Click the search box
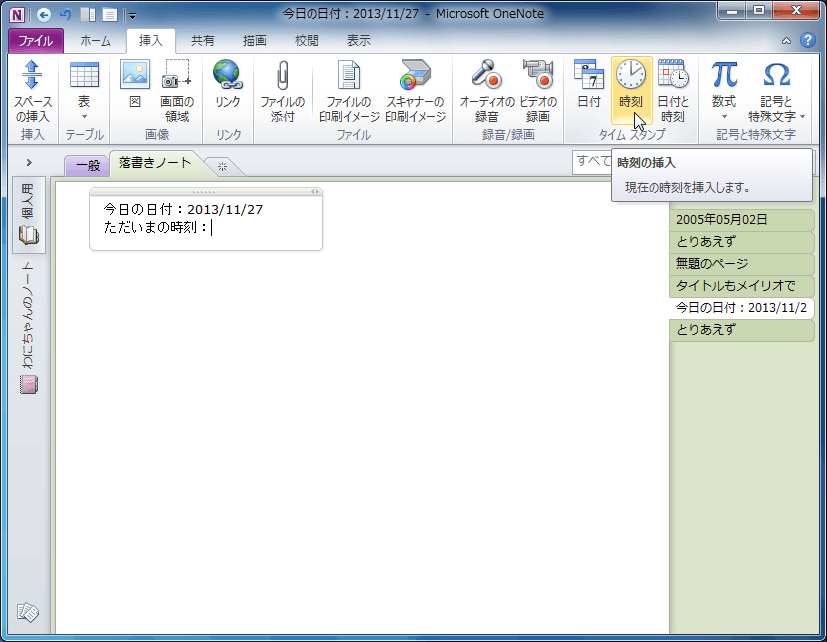The image size is (827, 642). tap(592, 161)
